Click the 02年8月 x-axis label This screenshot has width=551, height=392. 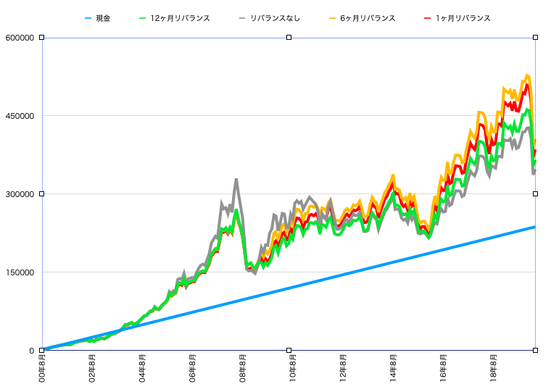pos(92,369)
